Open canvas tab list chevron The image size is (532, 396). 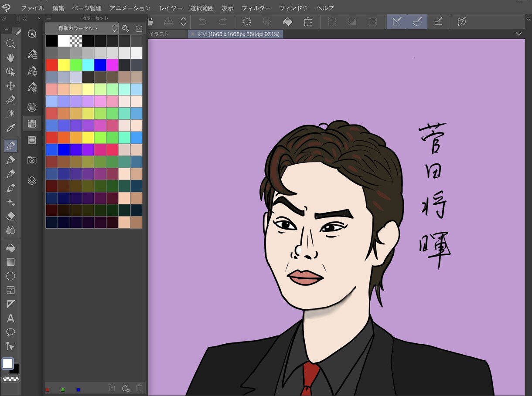point(518,34)
